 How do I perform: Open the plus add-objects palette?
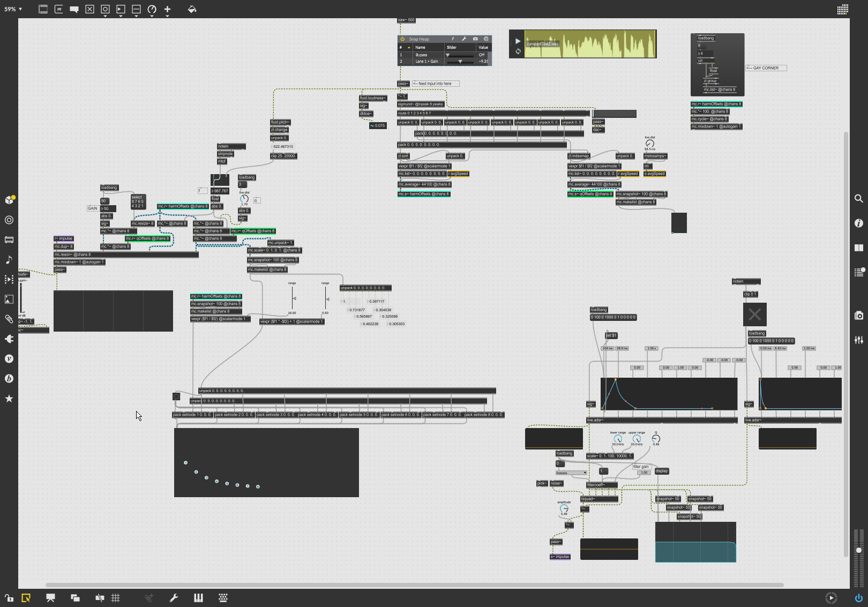(x=168, y=9)
